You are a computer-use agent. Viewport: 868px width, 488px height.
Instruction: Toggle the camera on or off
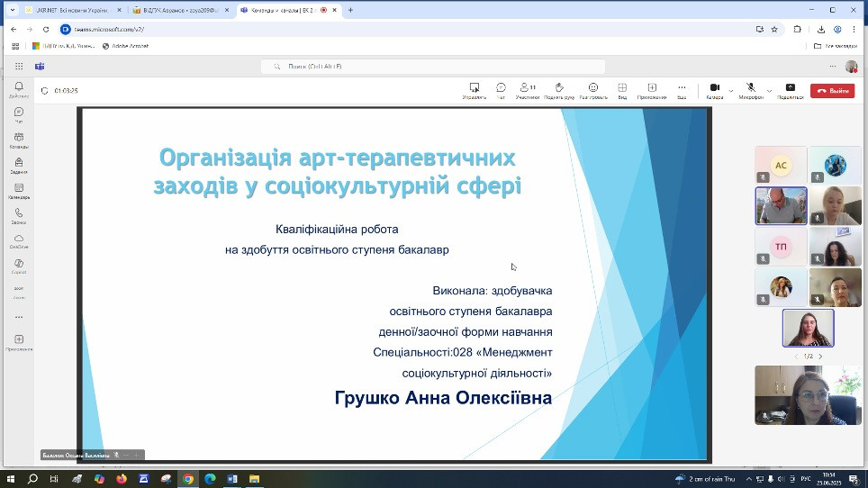click(x=714, y=90)
